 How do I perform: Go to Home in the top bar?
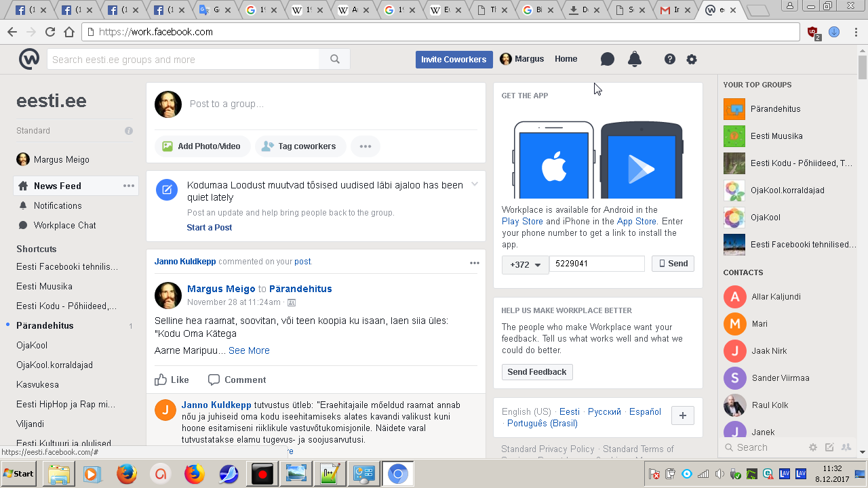coord(566,59)
